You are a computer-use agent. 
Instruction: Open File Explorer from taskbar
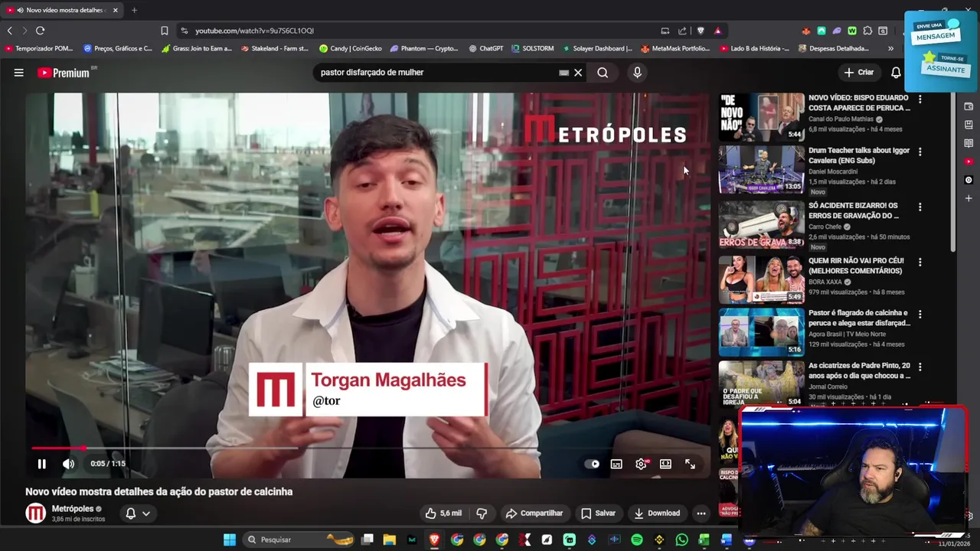(x=390, y=540)
